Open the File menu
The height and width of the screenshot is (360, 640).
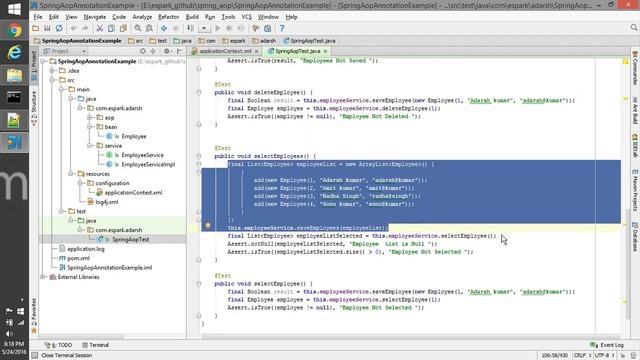pos(38,17)
